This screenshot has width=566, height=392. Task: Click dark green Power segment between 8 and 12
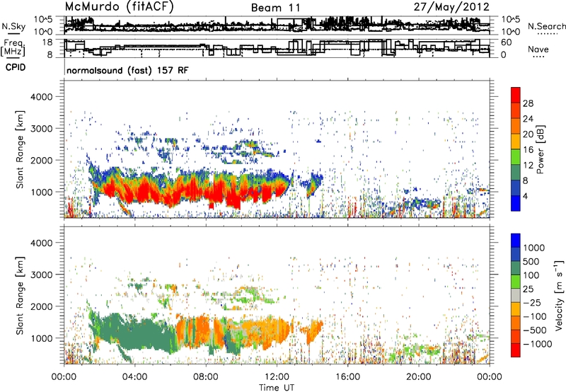click(x=516, y=172)
